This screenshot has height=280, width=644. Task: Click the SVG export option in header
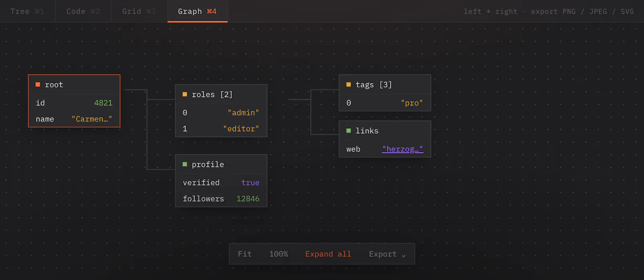[627, 11]
